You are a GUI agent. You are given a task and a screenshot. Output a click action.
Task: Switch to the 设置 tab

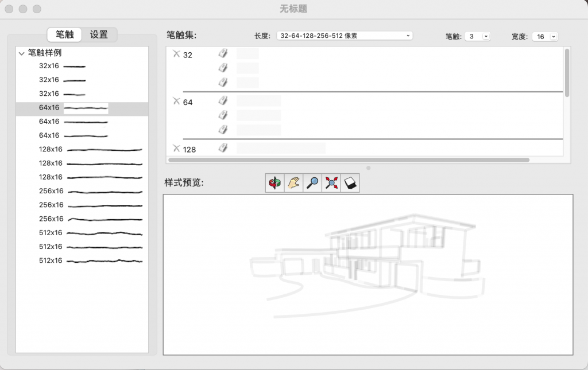click(x=99, y=34)
